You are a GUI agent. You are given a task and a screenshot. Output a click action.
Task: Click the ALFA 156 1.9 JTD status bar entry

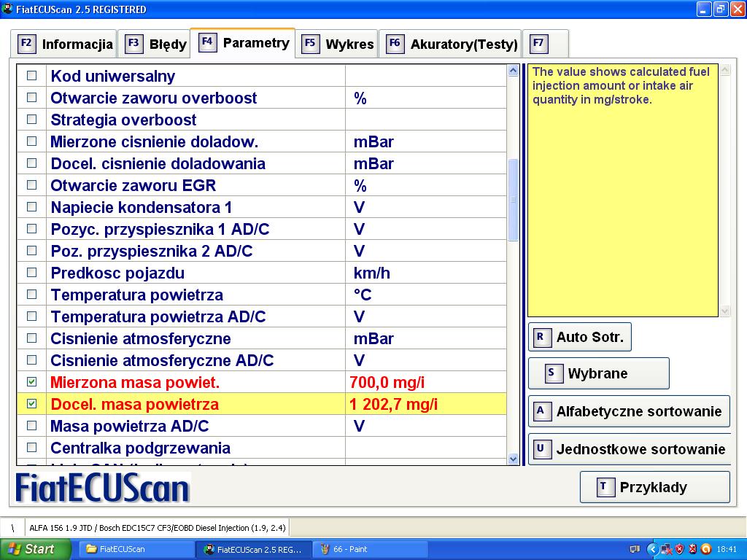158,528
